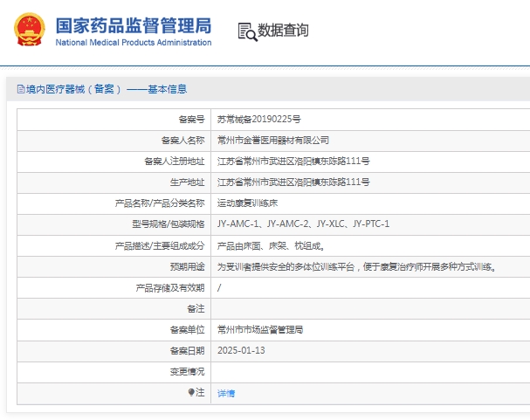Click the document icon beside 境内医疗器械
The image size is (530, 420).
21,89
